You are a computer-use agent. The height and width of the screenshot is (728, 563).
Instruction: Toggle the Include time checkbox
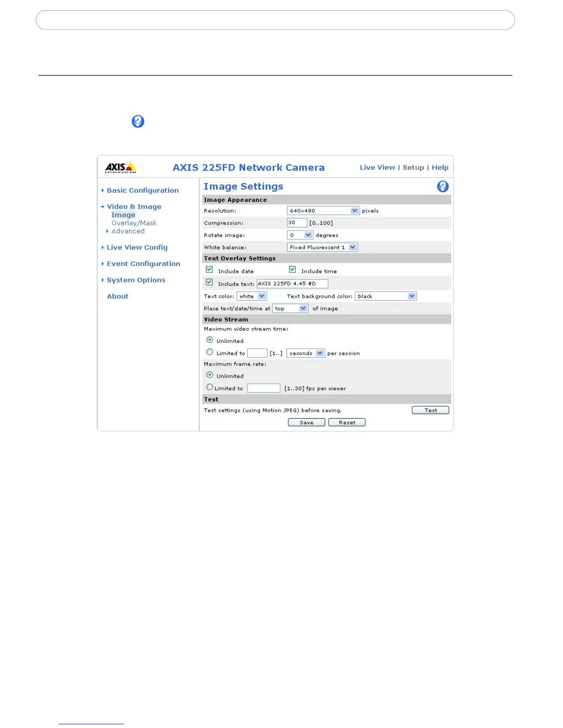tap(292, 270)
